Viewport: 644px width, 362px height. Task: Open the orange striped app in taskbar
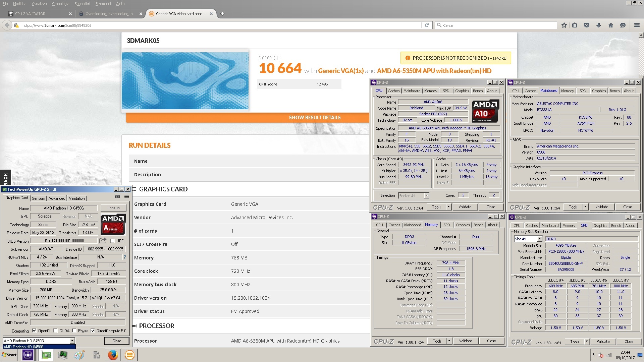129,355
